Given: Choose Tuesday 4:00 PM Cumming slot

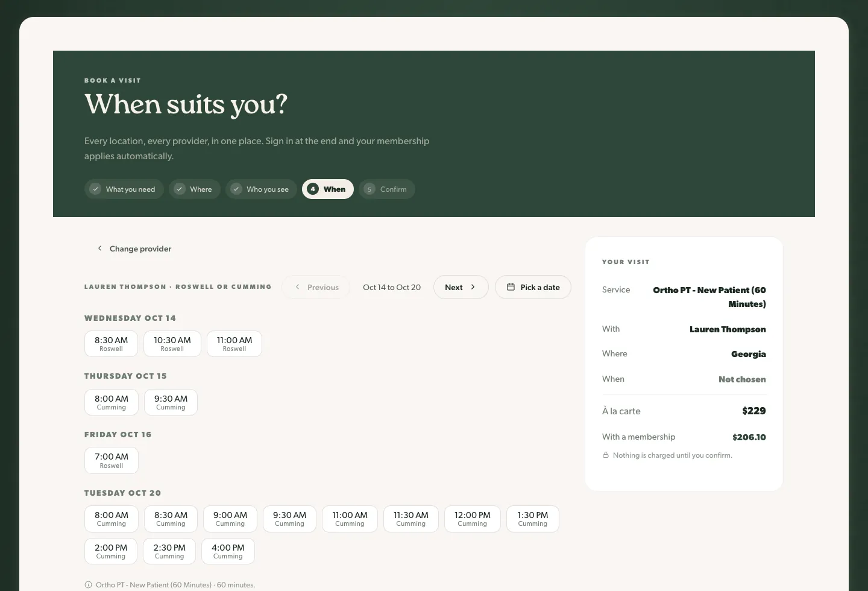Looking at the screenshot, I should coord(228,551).
